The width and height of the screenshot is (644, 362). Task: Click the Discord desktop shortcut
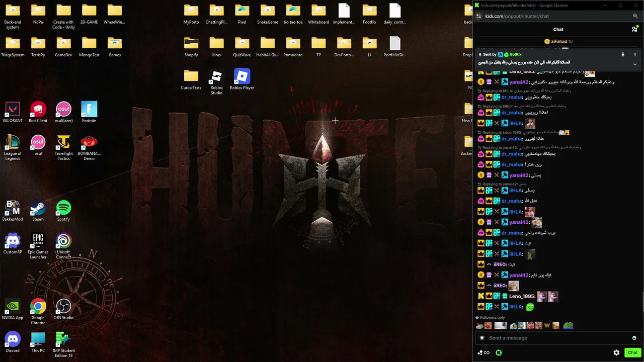point(13,342)
